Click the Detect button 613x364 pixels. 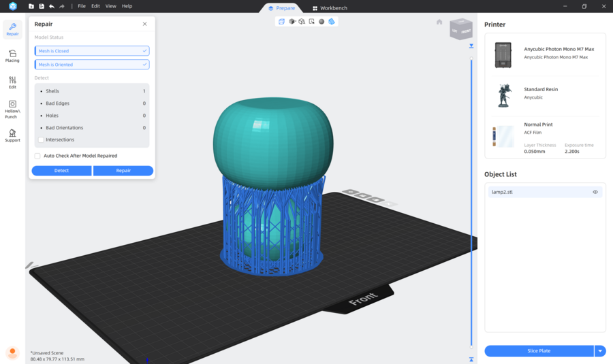coord(61,171)
